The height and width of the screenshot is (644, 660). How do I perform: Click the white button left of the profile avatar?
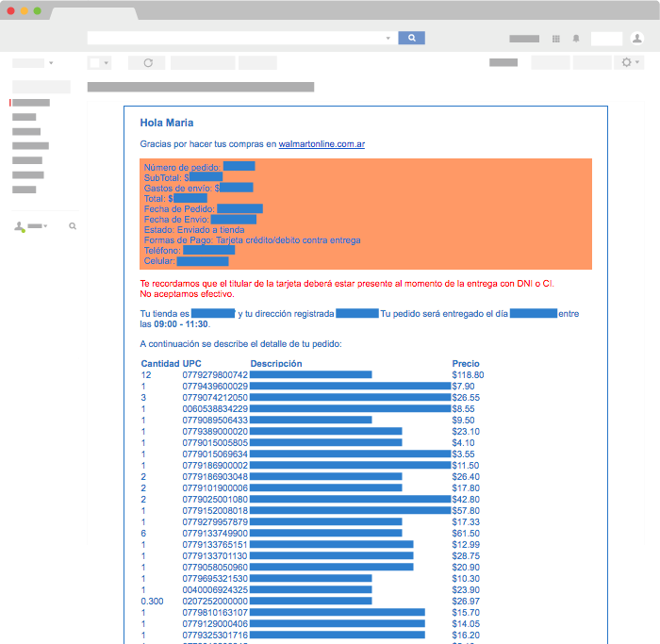(606, 39)
